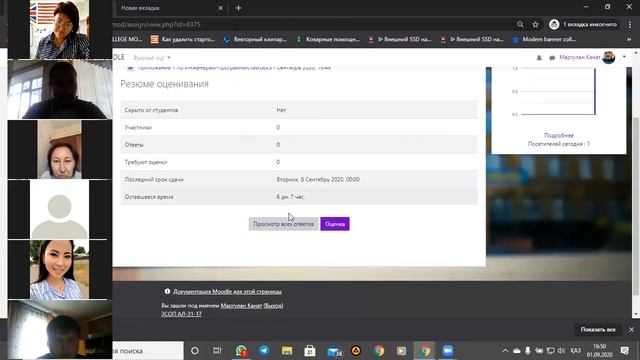Open the second Внешний SSD на... bookmark
Screen dimensions: 640x360
[472, 39]
